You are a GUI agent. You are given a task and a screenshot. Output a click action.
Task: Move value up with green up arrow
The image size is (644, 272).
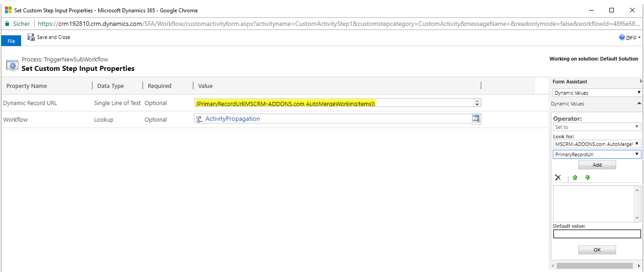pos(575,177)
